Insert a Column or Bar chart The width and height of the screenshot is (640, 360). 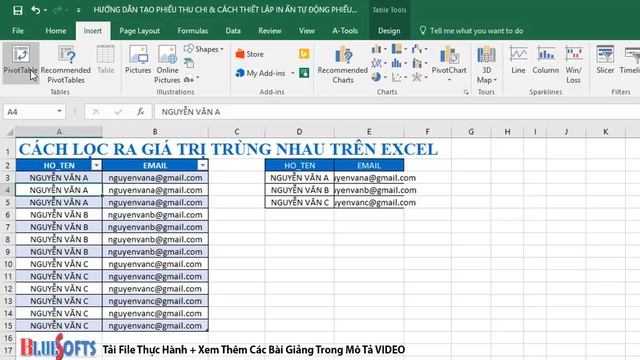(x=379, y=49)
